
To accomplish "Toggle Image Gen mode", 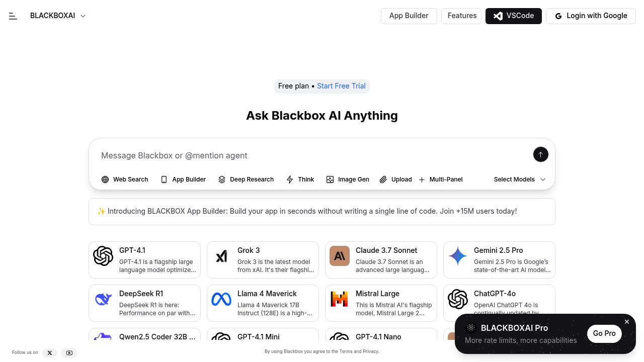I will 348,179.
